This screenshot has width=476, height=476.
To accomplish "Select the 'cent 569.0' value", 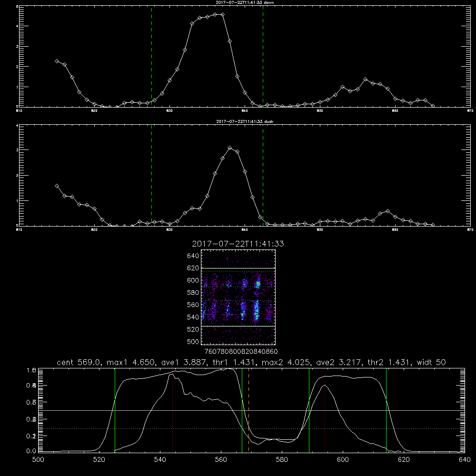I will click(79, 362).
